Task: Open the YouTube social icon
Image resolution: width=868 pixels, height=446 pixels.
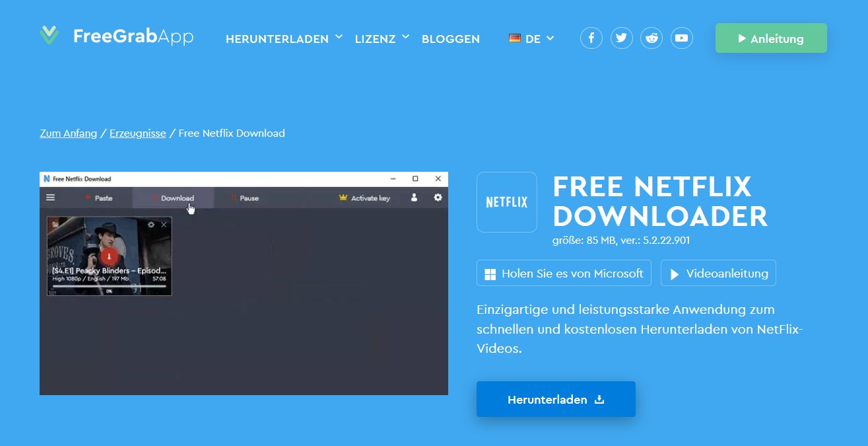Action: coord(682,38)
